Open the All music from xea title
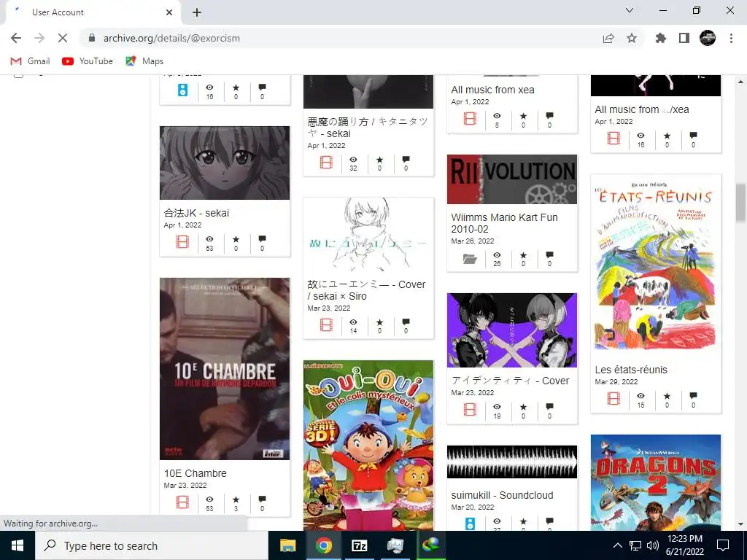This screenshot has height=560, width=747. click(x=492, y=90)
